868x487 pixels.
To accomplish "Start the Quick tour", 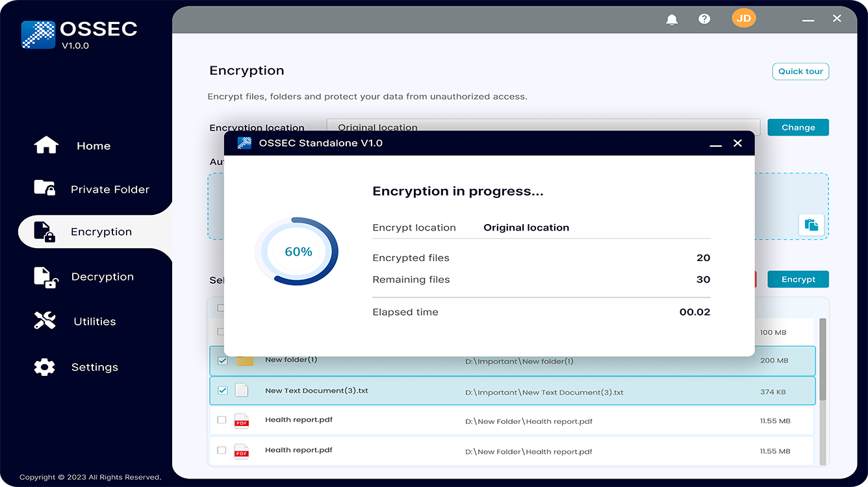I will click(800, 71).
